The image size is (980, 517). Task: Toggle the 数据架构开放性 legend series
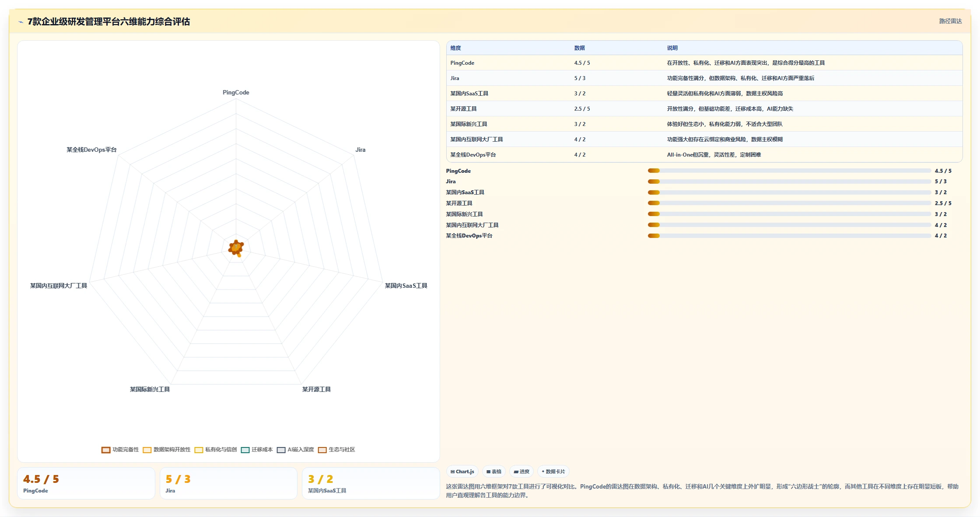[x=167, y=450]
